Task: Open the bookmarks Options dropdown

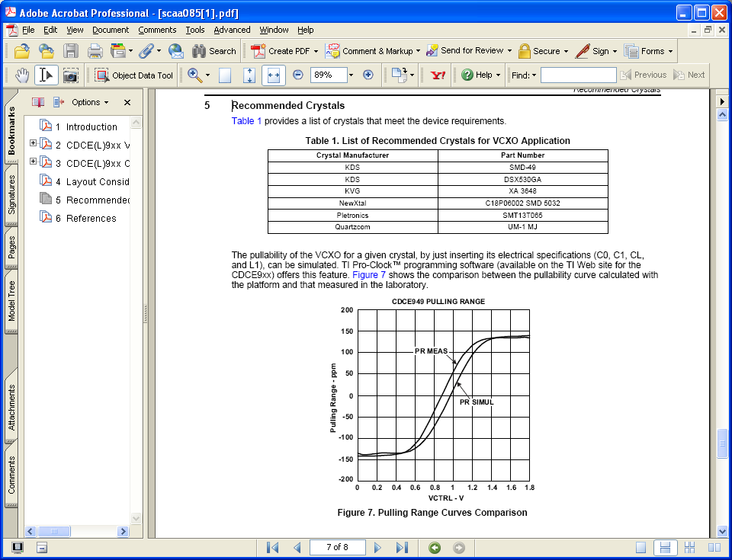Action: pyautogui.click(x=90, y=102)
